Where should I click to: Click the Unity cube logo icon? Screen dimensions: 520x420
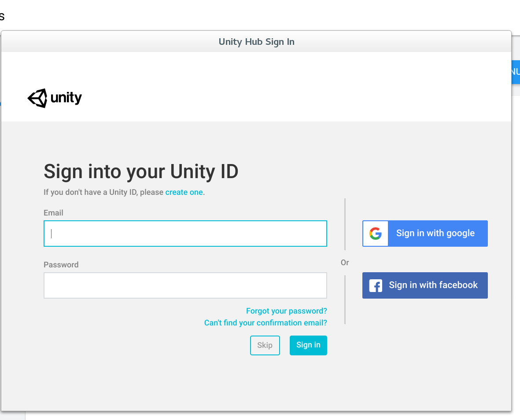[x=37, y=98]
